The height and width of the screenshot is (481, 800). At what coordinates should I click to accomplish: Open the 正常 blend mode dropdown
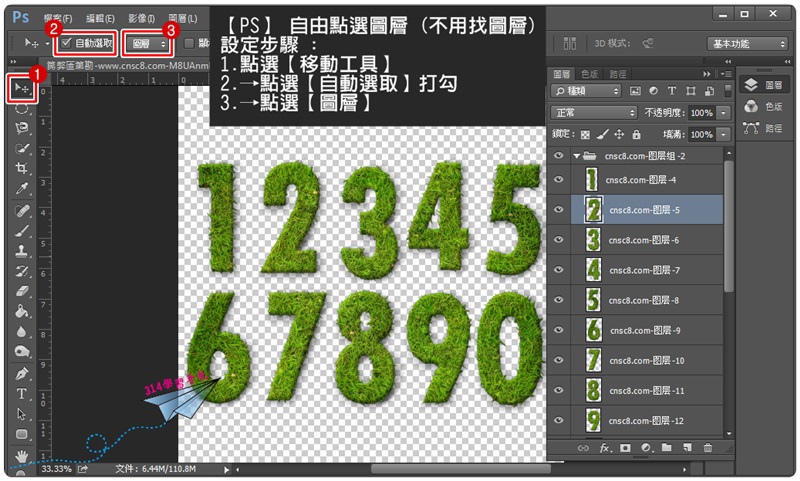click(594, 112)
